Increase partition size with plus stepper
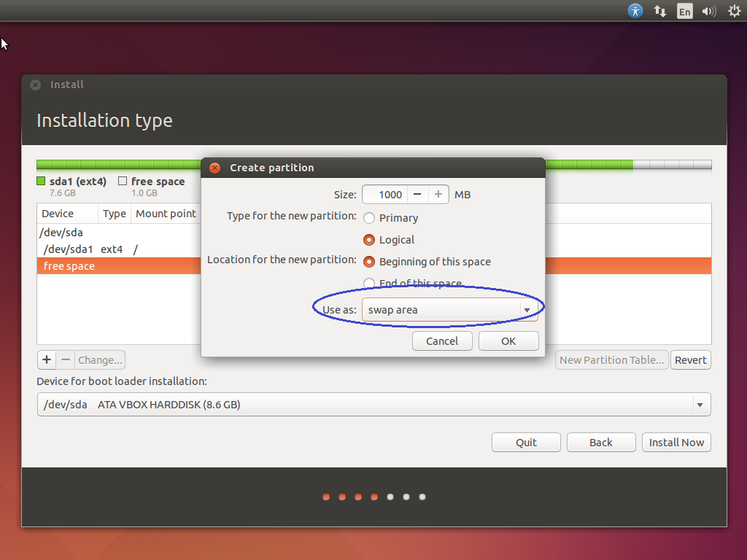747x560 pixels. coord(438,194)
